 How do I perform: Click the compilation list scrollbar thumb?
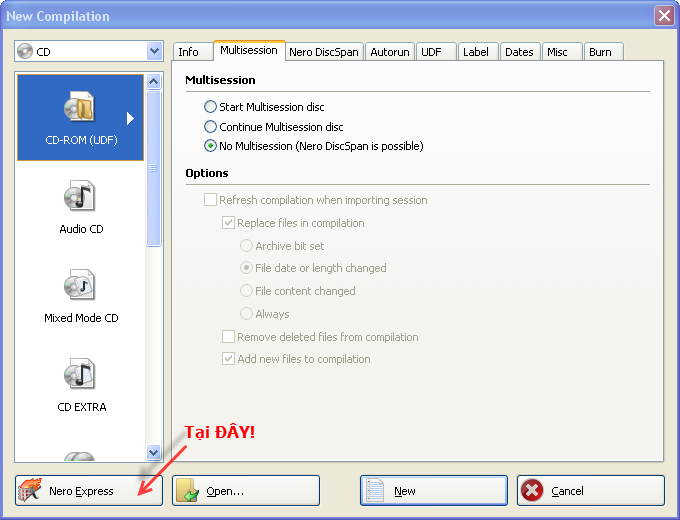coord(154,168)
